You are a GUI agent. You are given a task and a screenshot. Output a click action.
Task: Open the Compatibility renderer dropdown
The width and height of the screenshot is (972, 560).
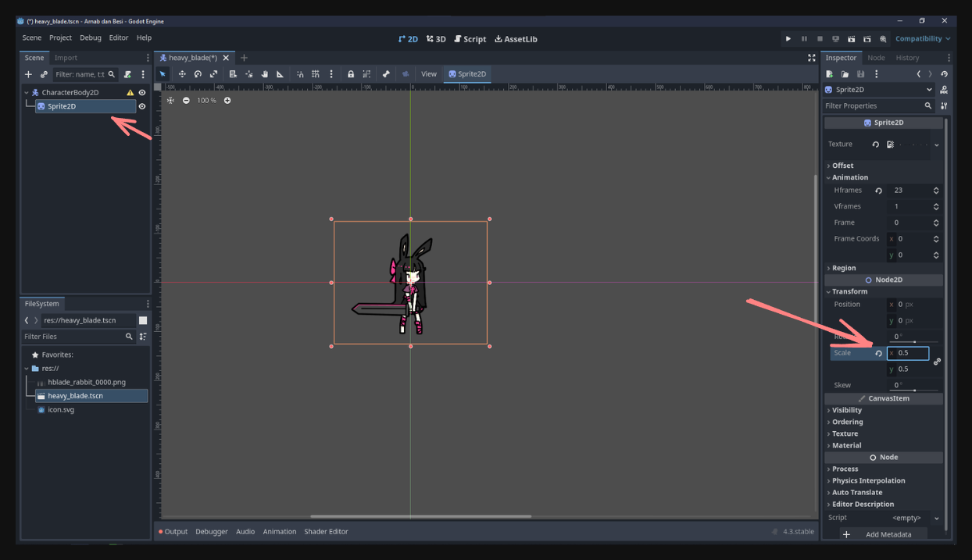tap(923, 39)
